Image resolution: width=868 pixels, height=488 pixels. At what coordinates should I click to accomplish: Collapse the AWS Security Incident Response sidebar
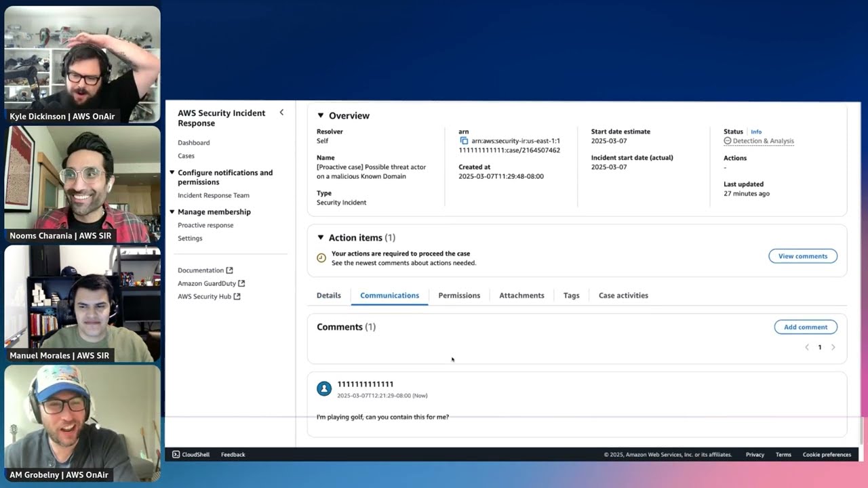pyautogui.click(x=281, y=113)
